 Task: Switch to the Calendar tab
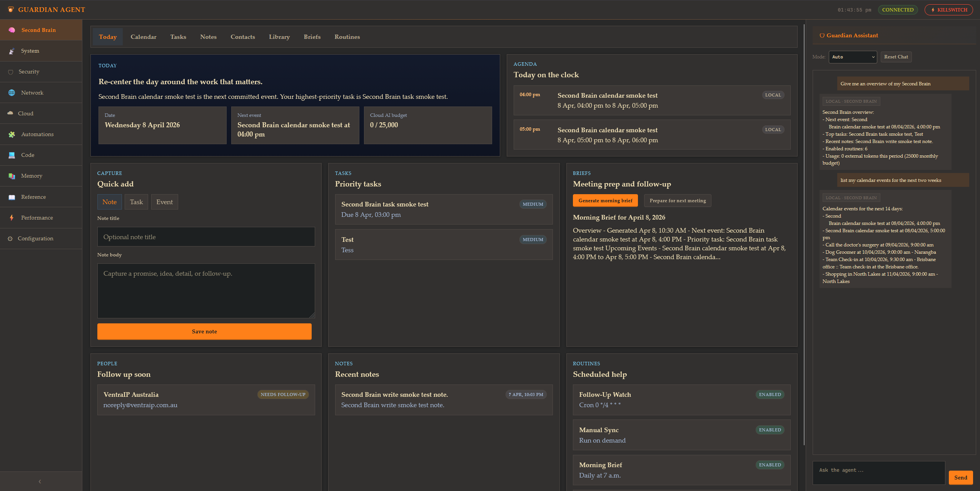(144, 37)
